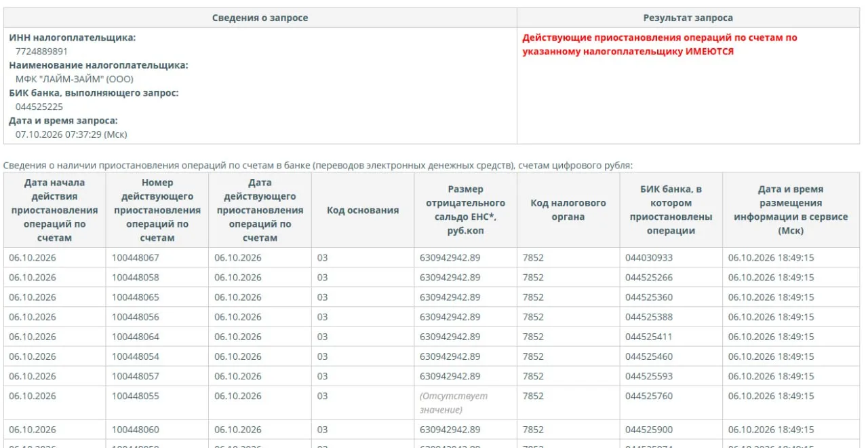Click bank BIK 044525411 cell
Image resolution: width=868 pixels, height=448 pixels.
(649, 336)
